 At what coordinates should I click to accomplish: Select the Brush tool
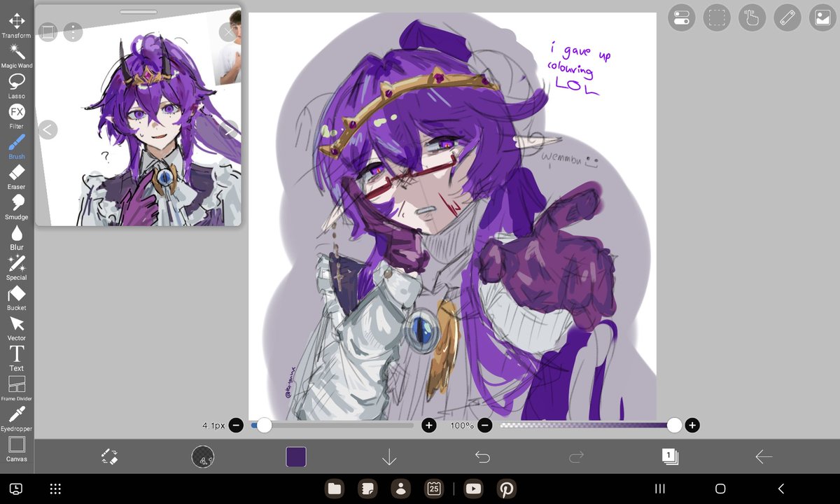tap(17, 146)
